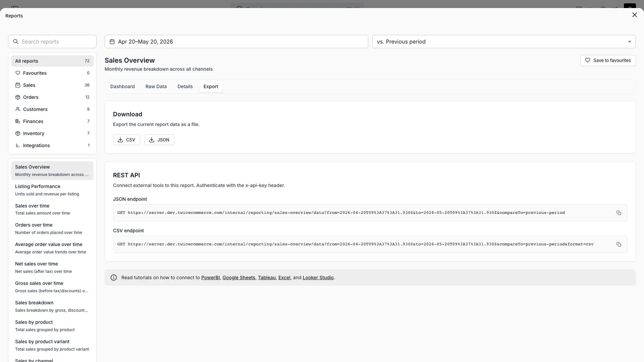644x362 pixels.
Task: Open the Sales over time report
Action: pyautogui.click(x=52, y=209)
